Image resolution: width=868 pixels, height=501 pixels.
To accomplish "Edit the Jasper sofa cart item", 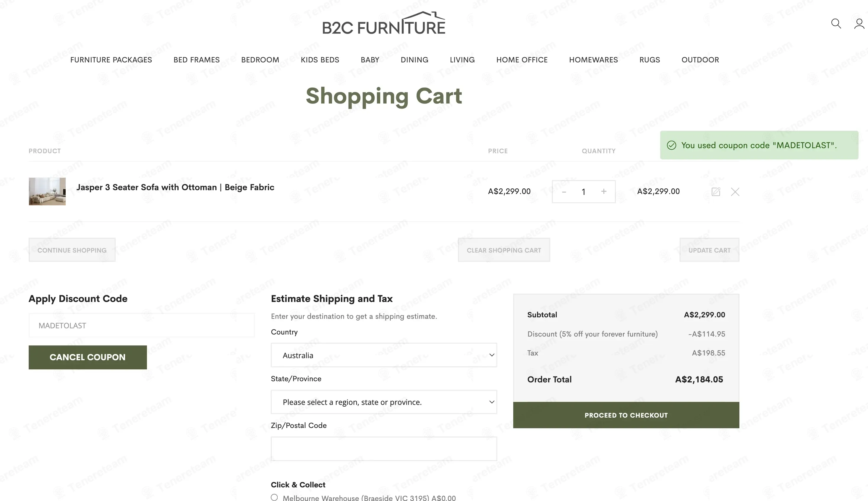I will (x=716, y=192).
